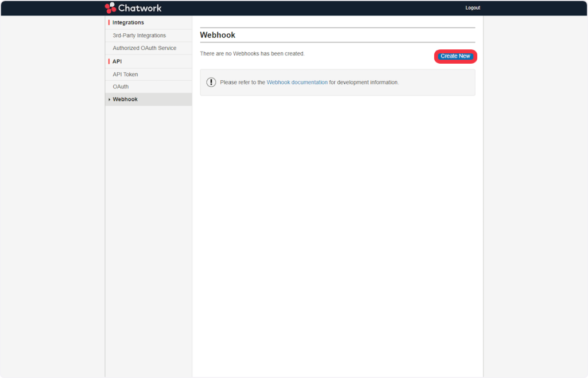This screenshot has width=588, height=378.
Task: Select the Webhook sidebar item
Action: pyautogui.click(x=125, y=99)
